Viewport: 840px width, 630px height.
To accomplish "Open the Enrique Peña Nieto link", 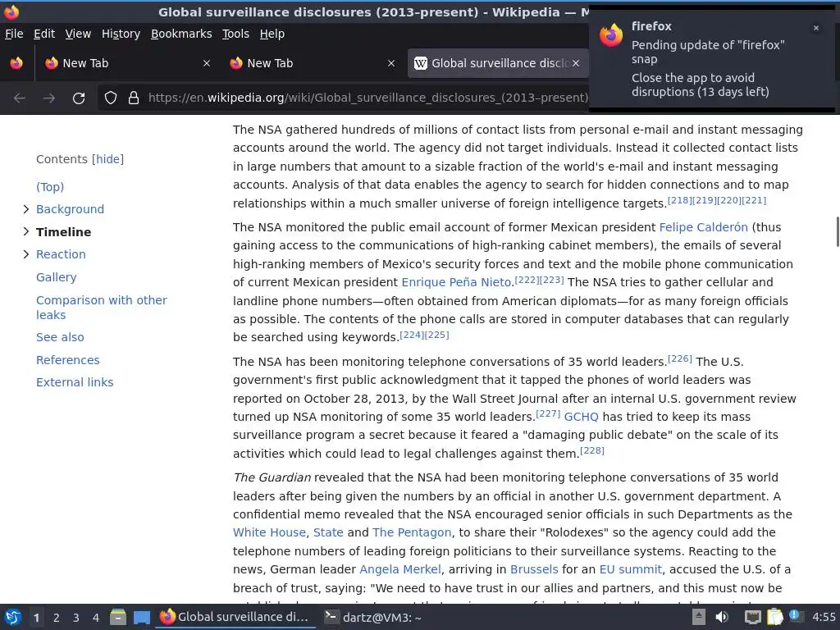I will point(456,282).
